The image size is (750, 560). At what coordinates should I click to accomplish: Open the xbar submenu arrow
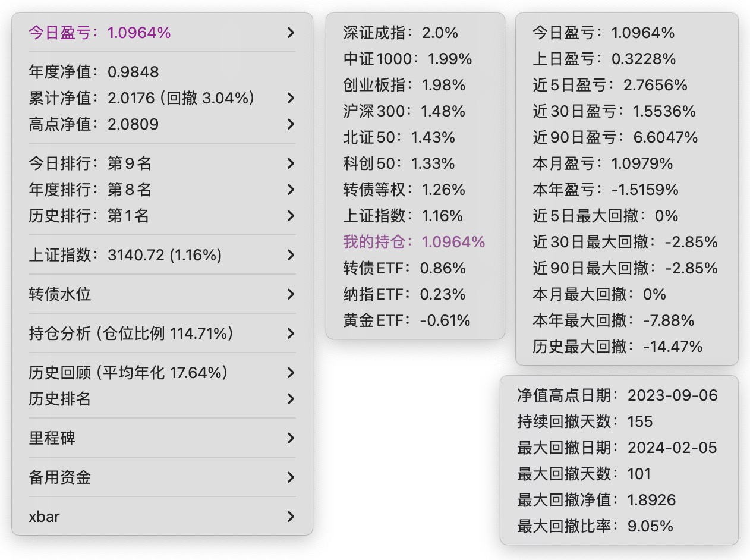pos(291,517)
